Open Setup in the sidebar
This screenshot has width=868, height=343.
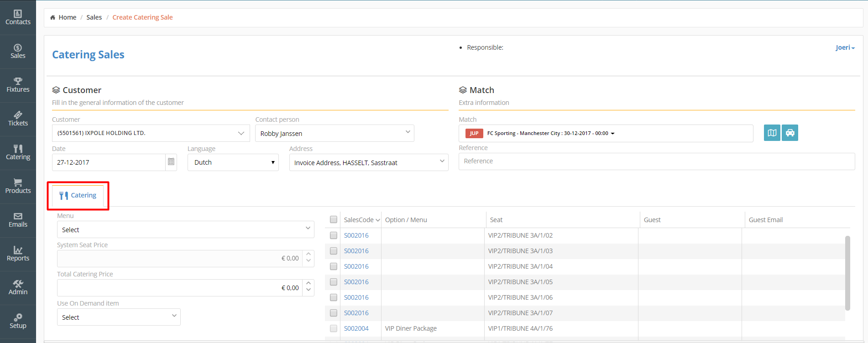click(18, 322)
